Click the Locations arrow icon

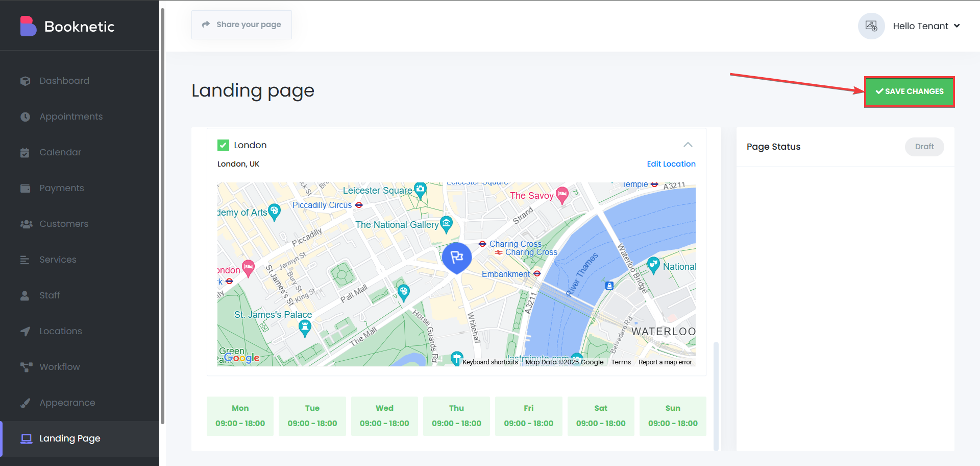pyautogui.click(x=25, y=331)
